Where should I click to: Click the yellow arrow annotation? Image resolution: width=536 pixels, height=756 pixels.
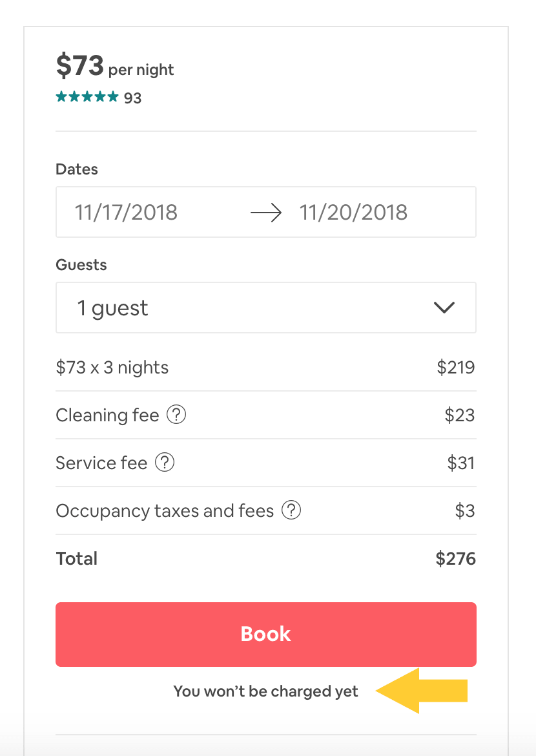coord(422,691)
